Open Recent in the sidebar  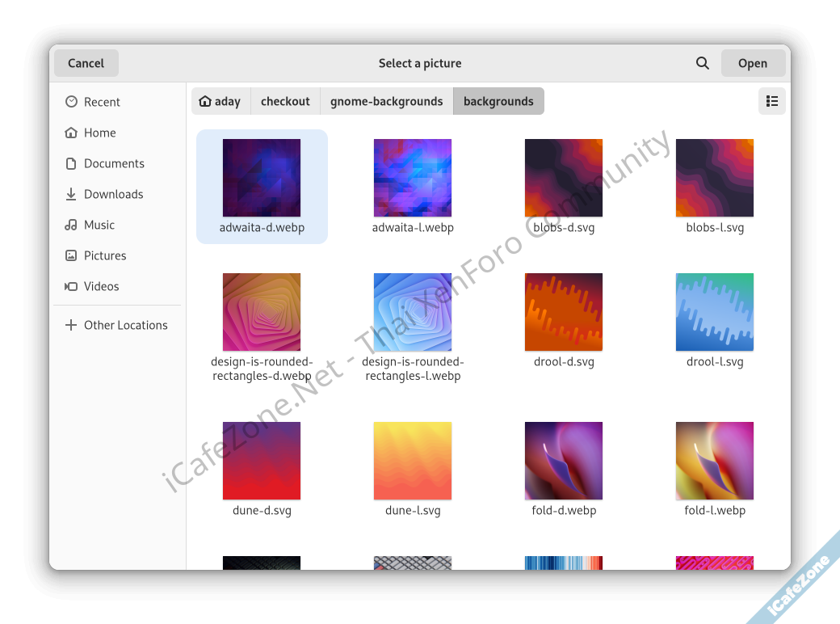coord(102,102)
